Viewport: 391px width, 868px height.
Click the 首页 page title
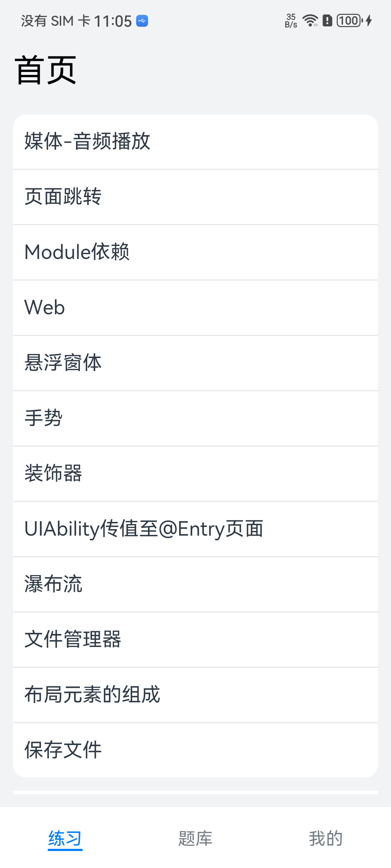coord(46,70)
